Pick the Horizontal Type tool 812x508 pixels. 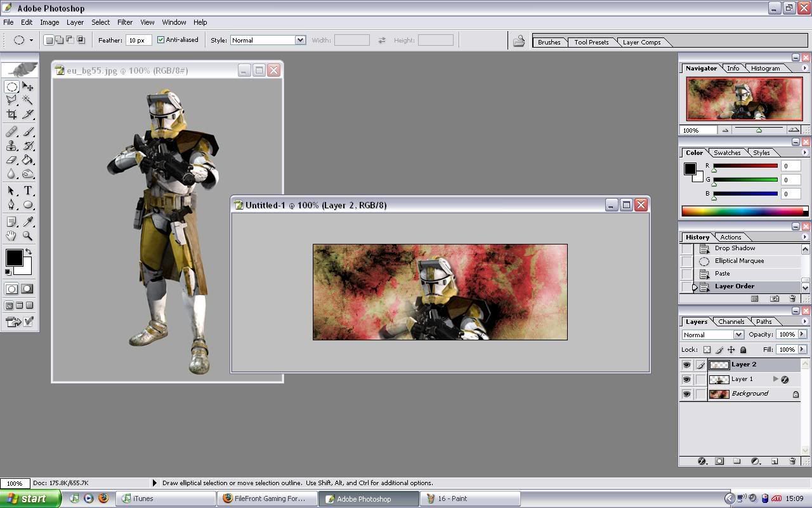28,190
